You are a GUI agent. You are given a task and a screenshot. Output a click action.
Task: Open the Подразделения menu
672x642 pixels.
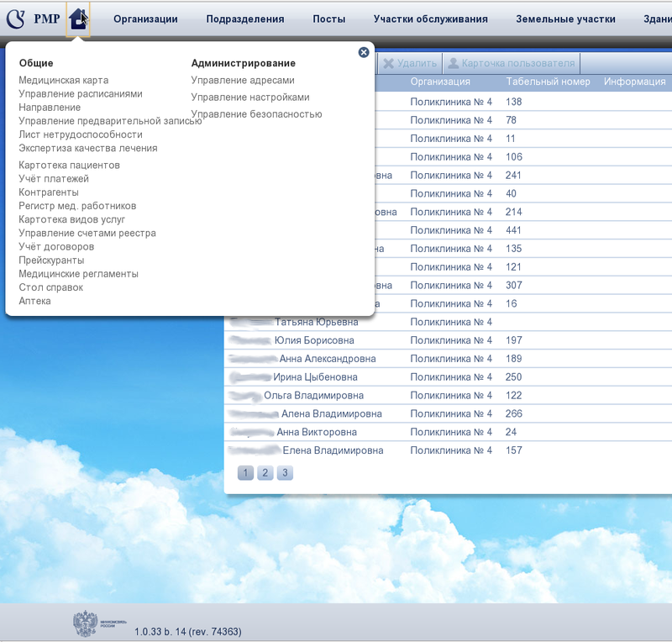245,19
